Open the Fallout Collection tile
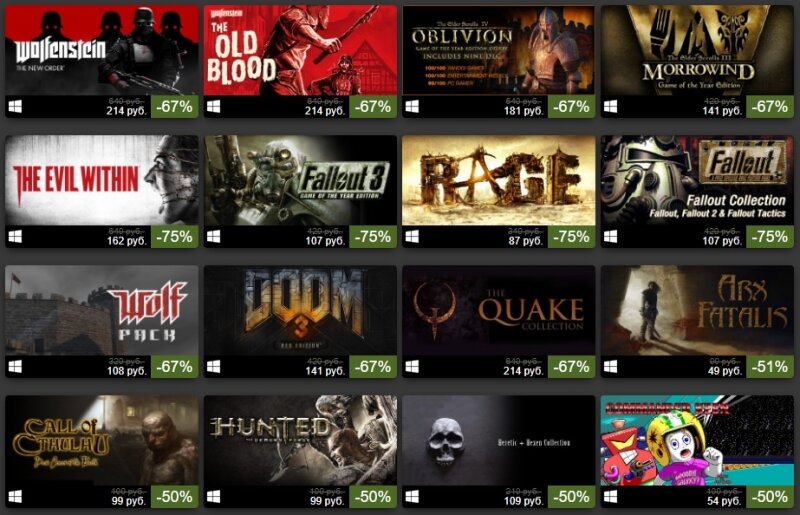The image size is (800, 515). [x=697, y=180]
